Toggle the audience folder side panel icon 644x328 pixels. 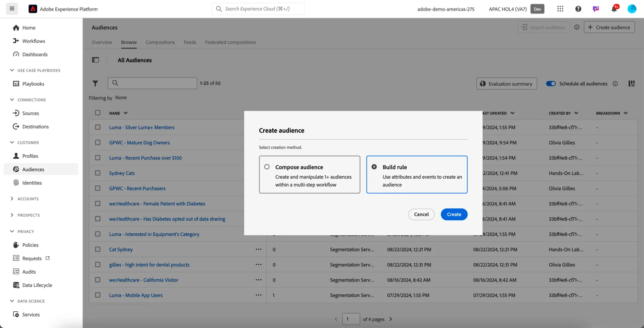click(x=95, y=60)
